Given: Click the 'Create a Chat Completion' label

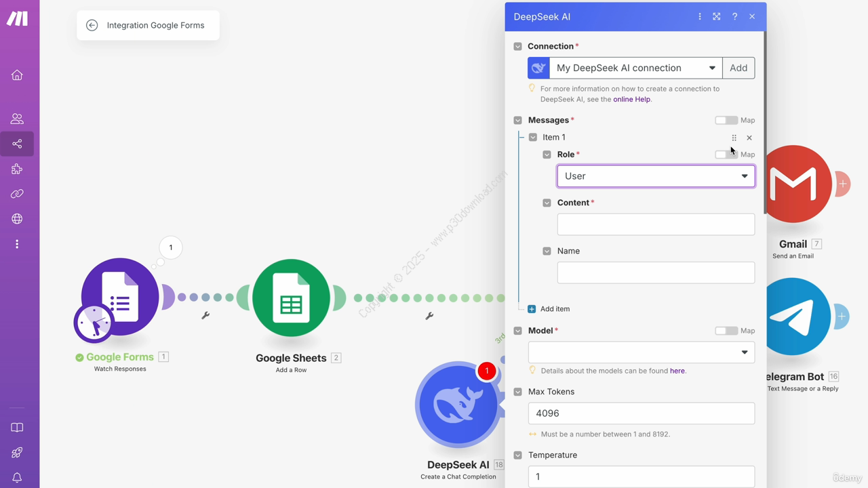Looking at the screenshot, I should coord(458,476).
